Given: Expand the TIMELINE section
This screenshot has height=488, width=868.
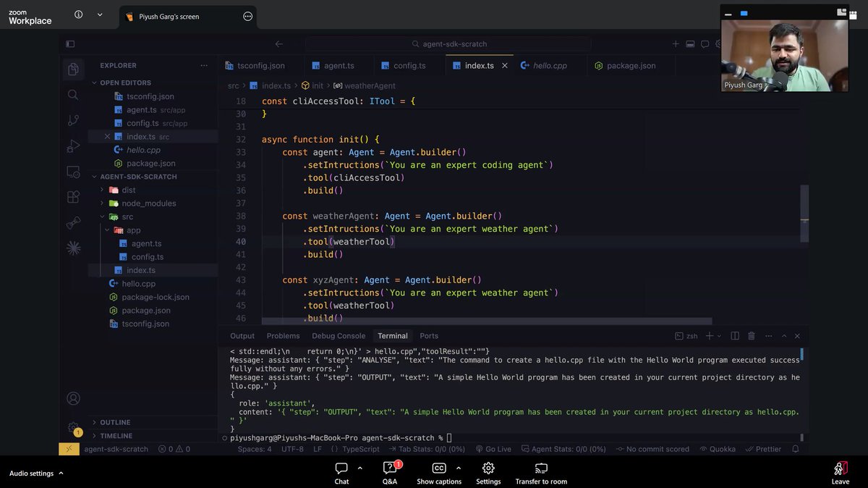Looking at the screenshot, I should (x=116, y=436).
